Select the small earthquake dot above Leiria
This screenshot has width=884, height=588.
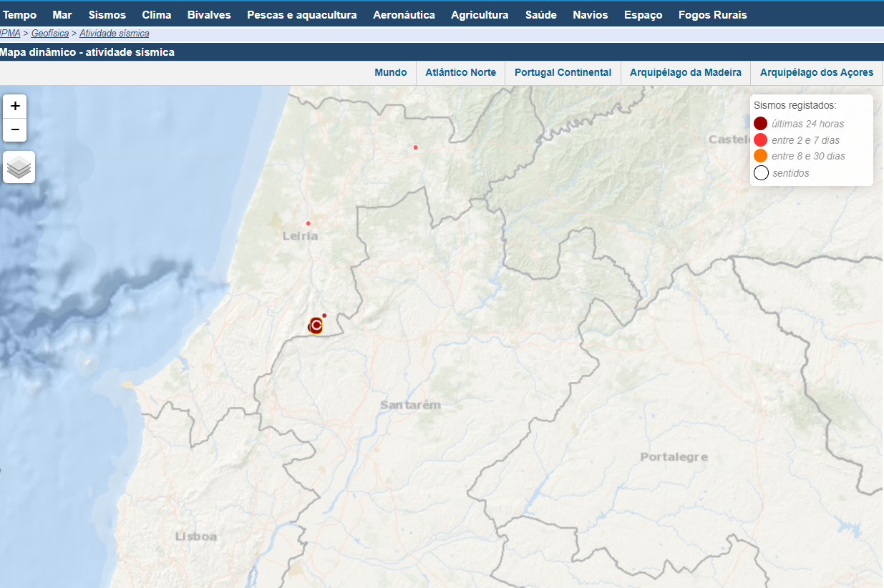coord(309,223)
